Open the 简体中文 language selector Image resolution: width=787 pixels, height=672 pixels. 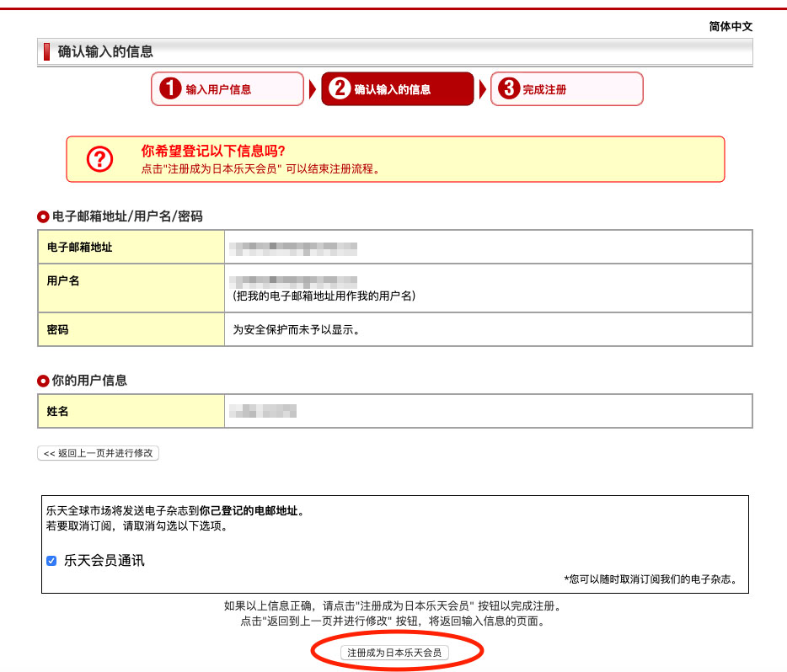731,27
